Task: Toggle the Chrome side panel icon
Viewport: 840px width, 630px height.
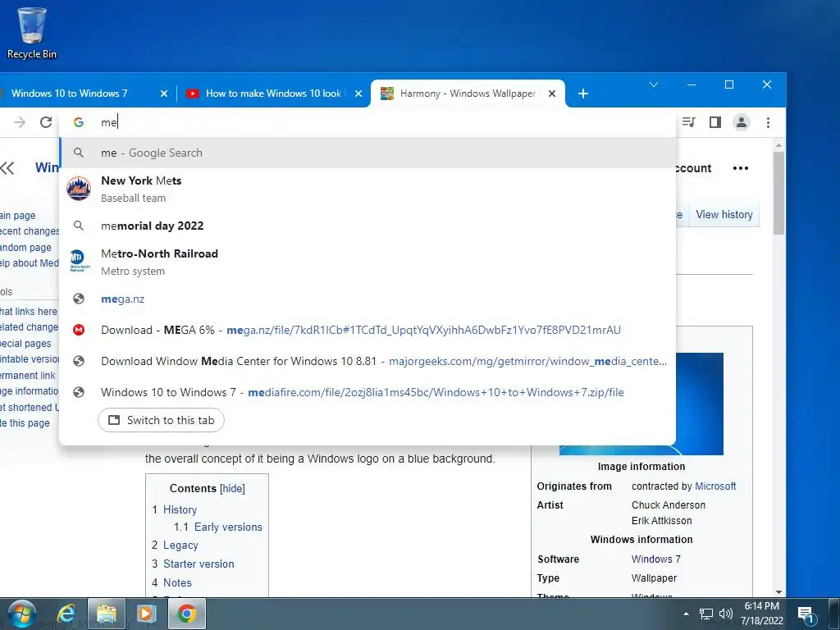Action: tap(715, 122)
